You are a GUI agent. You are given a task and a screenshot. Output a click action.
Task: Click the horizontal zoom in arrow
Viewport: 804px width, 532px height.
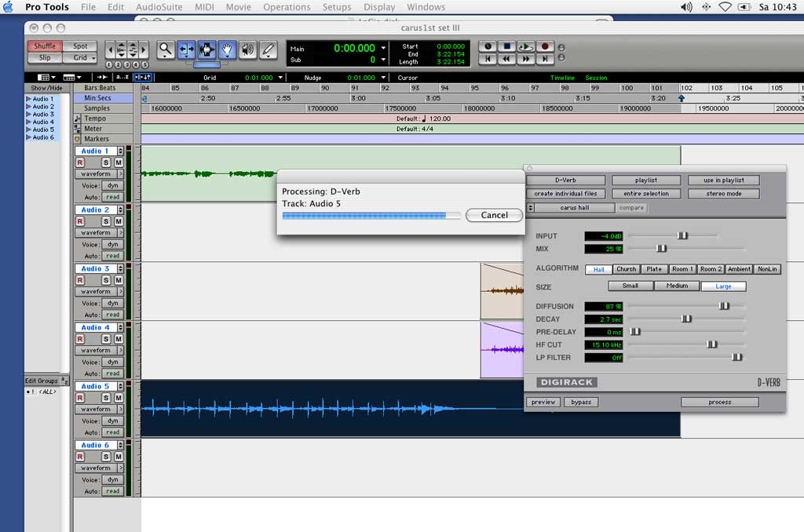144,49
